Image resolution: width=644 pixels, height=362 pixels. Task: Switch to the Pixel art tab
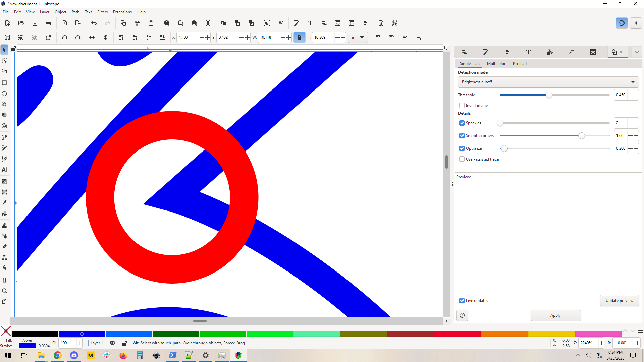pos(520,64)
